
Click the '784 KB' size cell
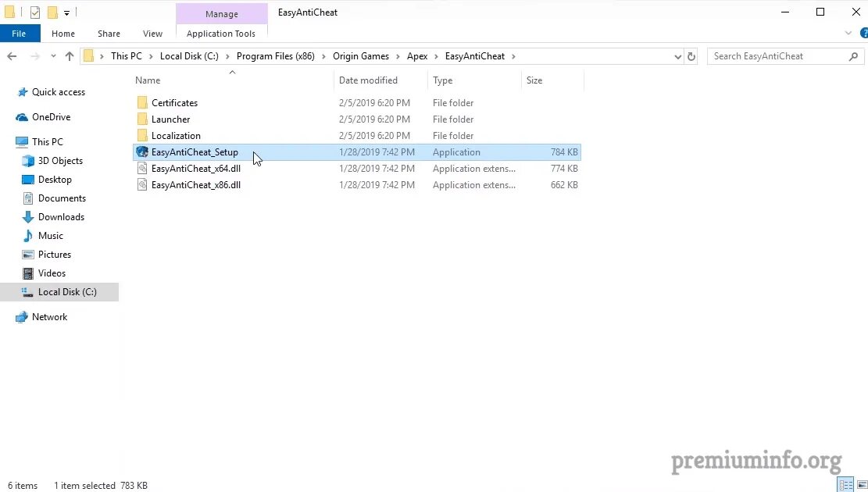564,152
